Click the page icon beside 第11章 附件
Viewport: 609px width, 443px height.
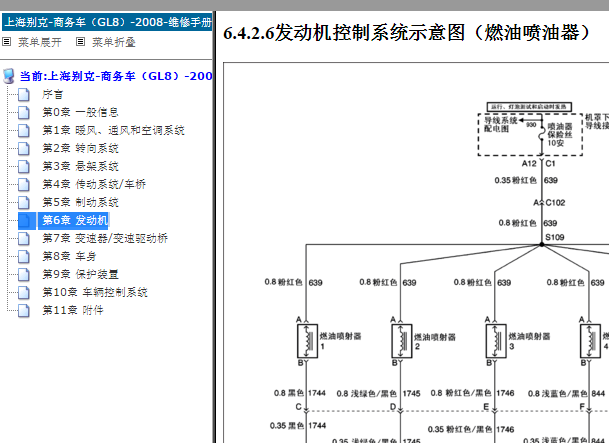24,311
